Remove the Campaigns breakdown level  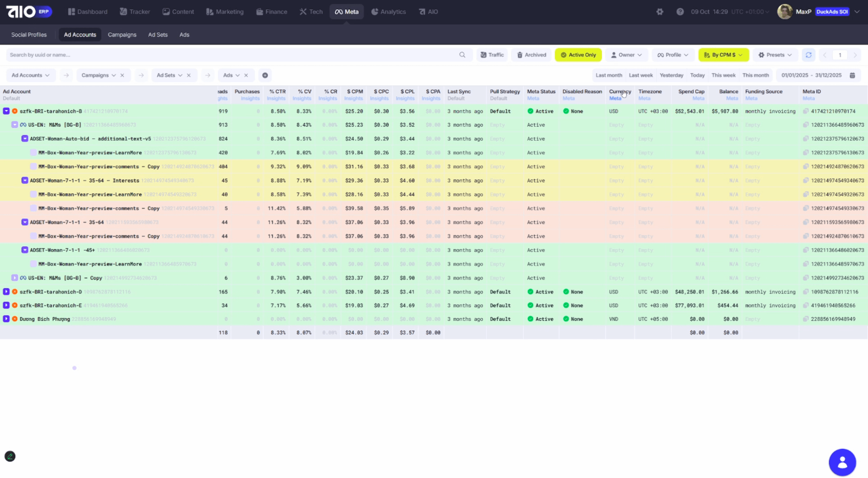(x=122, y=75)
